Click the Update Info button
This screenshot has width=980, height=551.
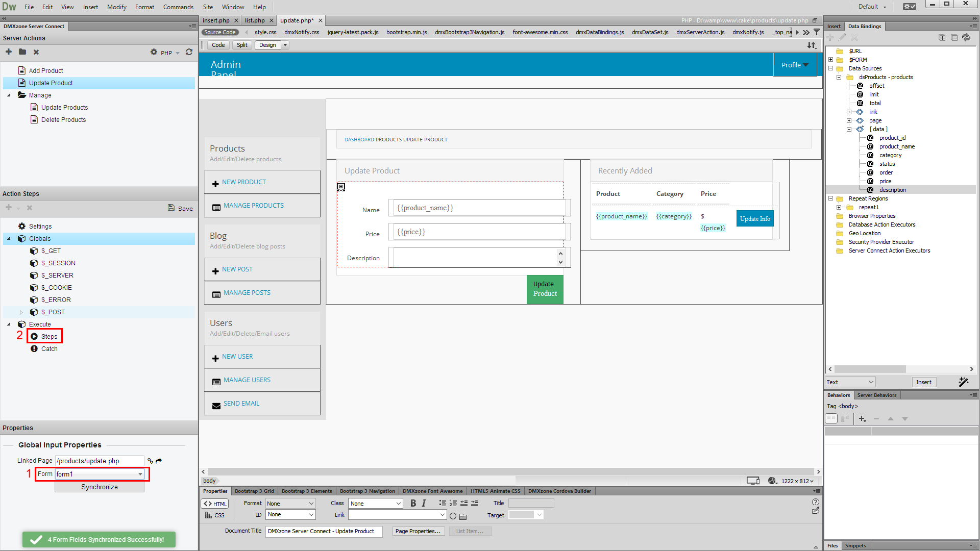coord(755,219)
